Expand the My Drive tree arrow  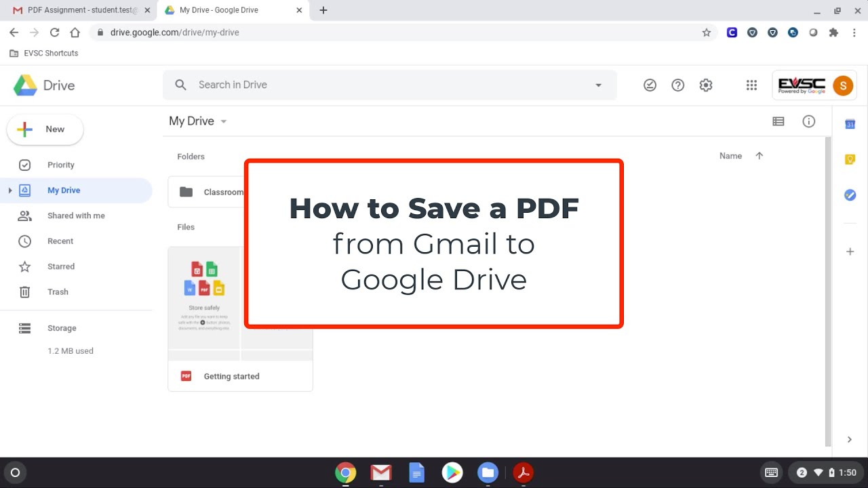(x=9, y=190)
